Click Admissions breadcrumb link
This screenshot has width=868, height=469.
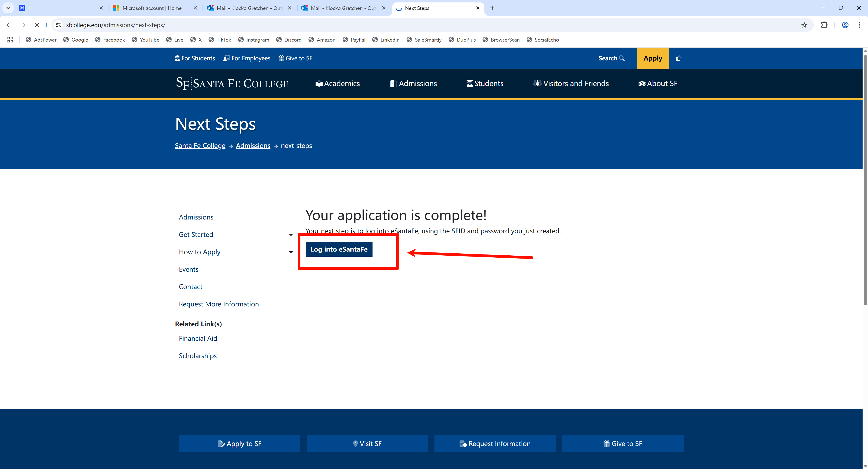pos(253,146)
